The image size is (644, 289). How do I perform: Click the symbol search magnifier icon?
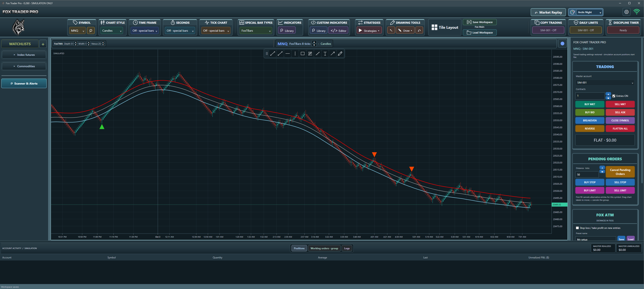click(x=91, y=30)
